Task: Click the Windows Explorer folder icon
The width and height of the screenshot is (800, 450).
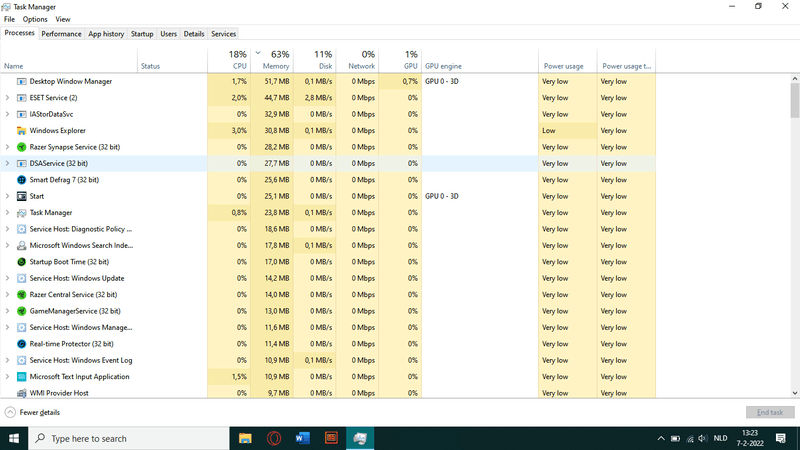Action: pos(21,131)
